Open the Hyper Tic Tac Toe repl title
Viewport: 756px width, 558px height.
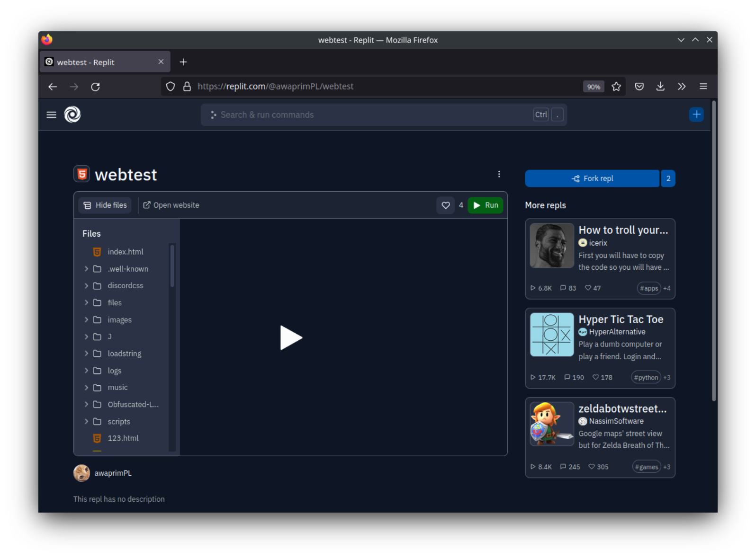point(621,319)
